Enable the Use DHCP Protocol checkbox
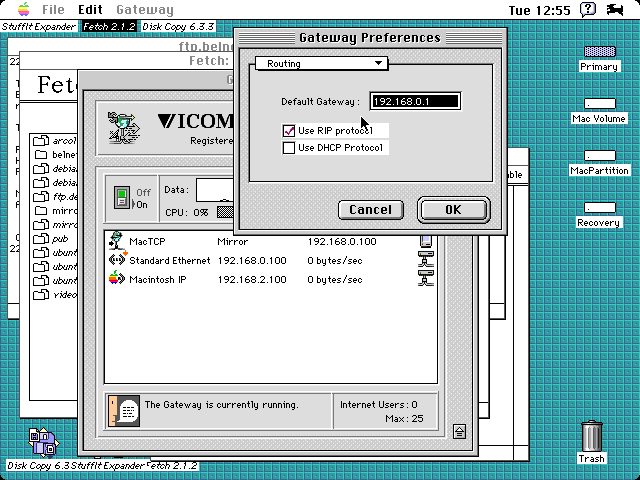This screenshot has width=640, height=480. [289, 148]
